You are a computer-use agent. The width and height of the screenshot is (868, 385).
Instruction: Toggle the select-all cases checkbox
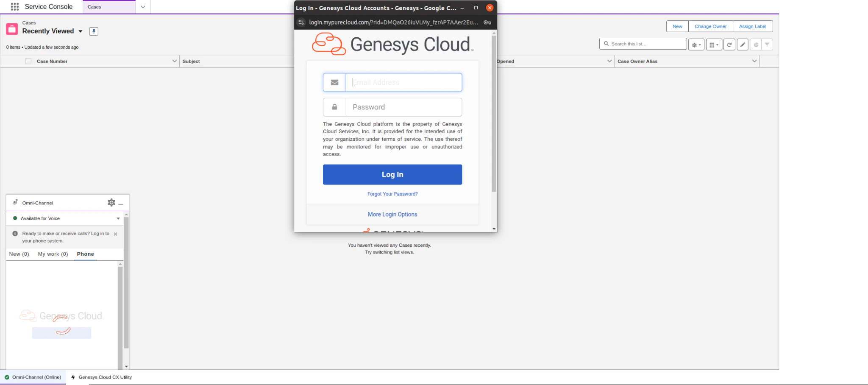(28, 61)
